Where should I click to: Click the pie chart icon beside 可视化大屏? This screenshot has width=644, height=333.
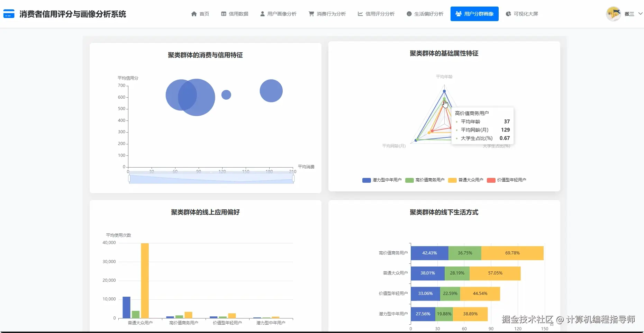[508, 14]
